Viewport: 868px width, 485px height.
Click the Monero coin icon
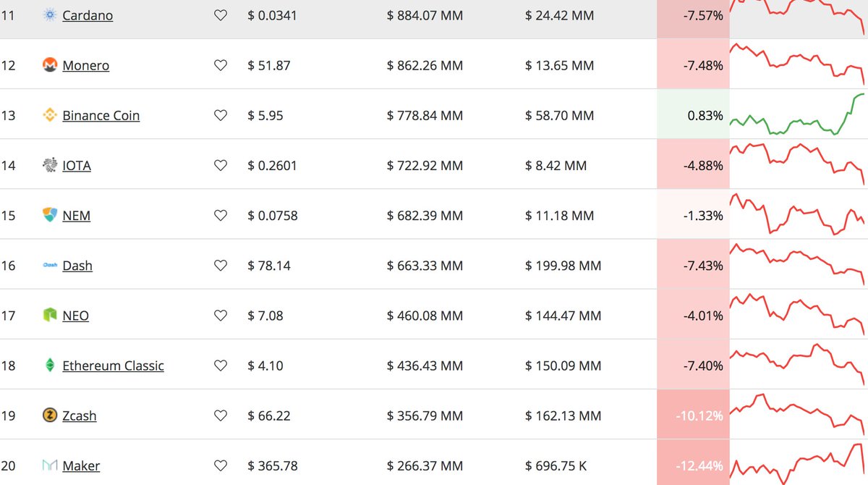(x=49, y=64)
